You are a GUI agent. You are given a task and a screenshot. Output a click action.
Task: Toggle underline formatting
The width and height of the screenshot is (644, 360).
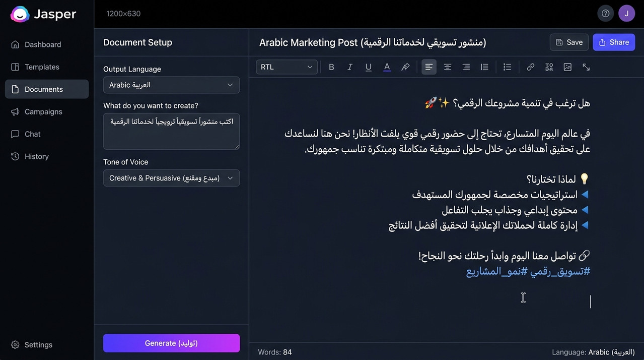[369, 67]
